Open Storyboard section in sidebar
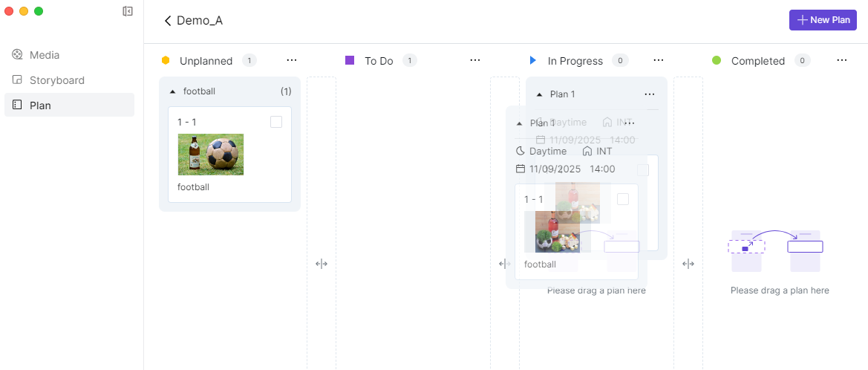 click(x=56, y=80)
